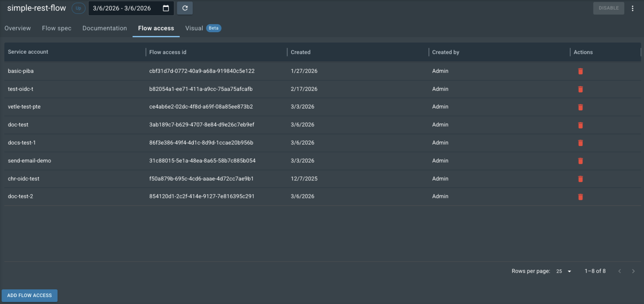Viewport: 644px width, 304px height.
Task: Click flow access id 86f3e386-49f4-4d1c-8d9d-1ccae20b956b
Action: coord(201,143)
